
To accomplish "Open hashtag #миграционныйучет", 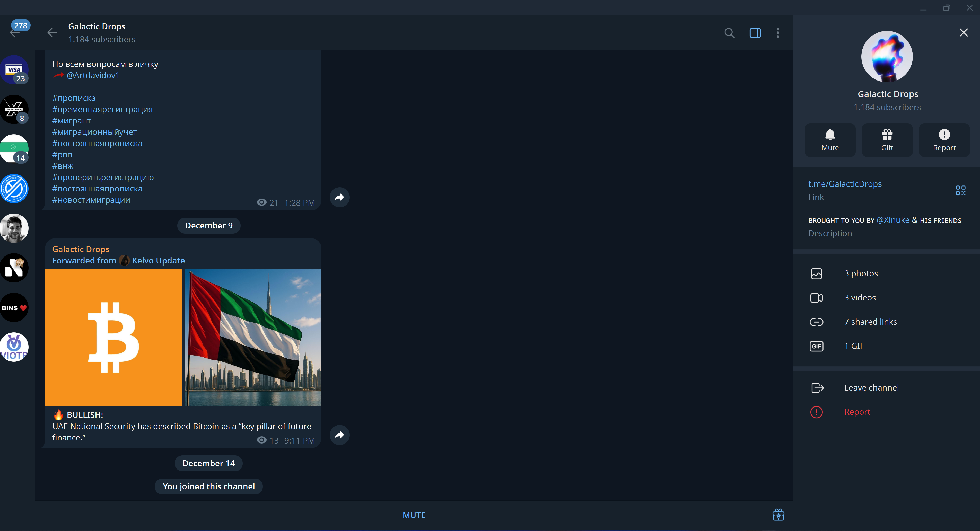I will point(94,132).
